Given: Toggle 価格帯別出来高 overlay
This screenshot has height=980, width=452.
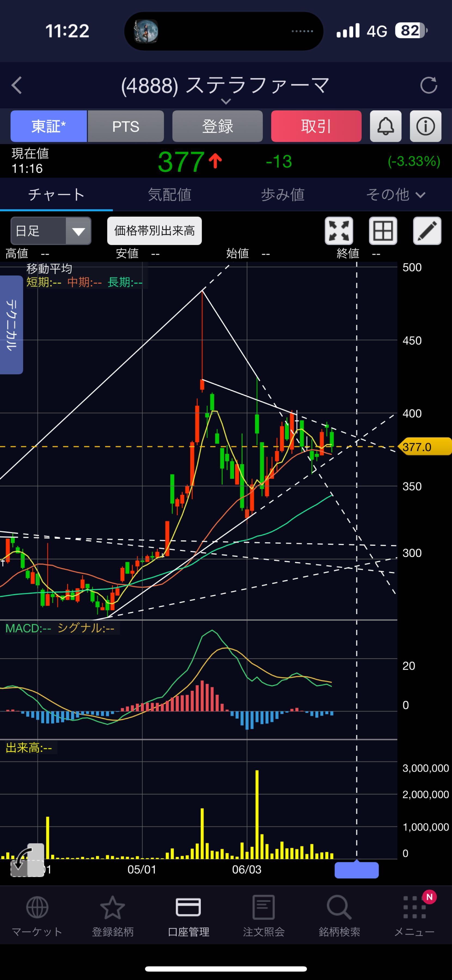Looking at the screenshot, I should (154, 231).
